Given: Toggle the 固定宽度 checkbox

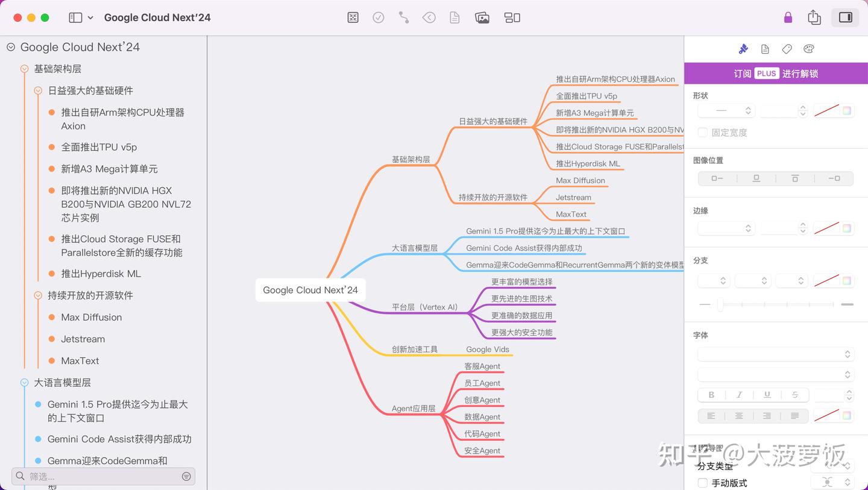Looking at the screenshot, I should point(703,132).
